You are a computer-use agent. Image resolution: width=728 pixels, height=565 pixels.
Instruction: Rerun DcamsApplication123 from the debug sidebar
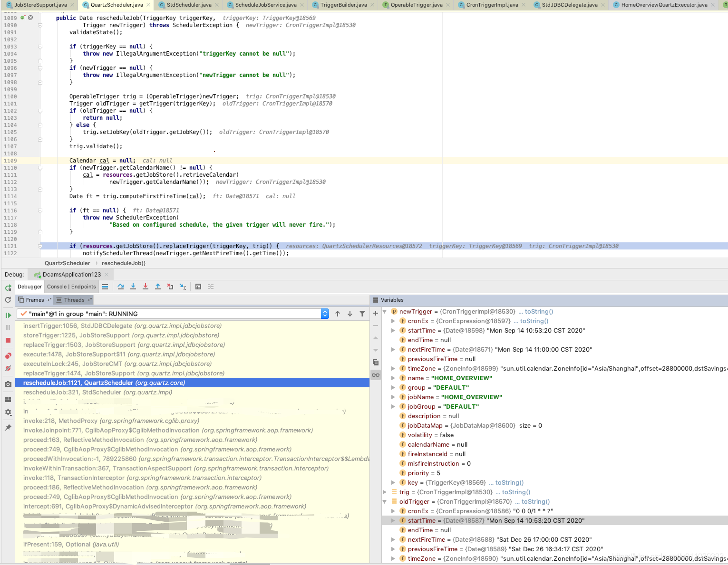pos(8,287)
